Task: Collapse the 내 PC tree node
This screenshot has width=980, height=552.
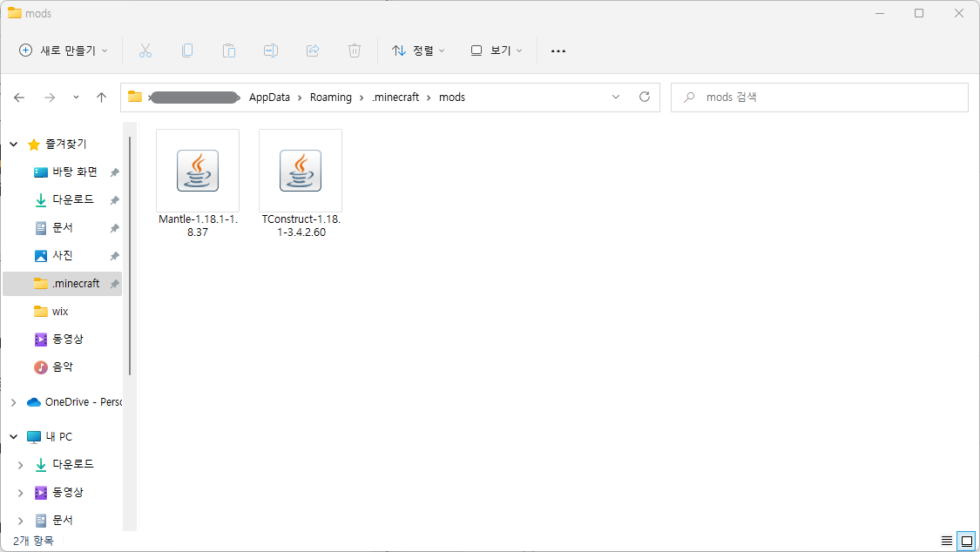Action: (14, 436)
